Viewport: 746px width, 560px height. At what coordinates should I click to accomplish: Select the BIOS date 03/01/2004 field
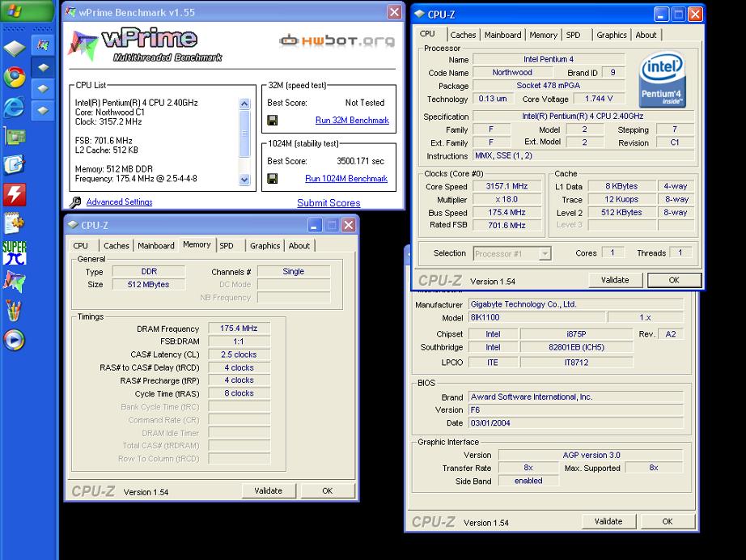coord(575,422)
